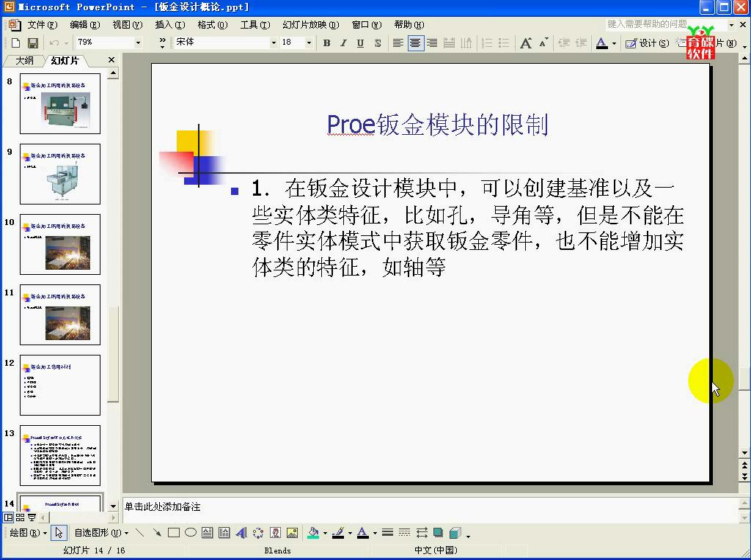The image size is (751, 560).
Task: Expand the font name dropdown
Action: coord(274,43)
